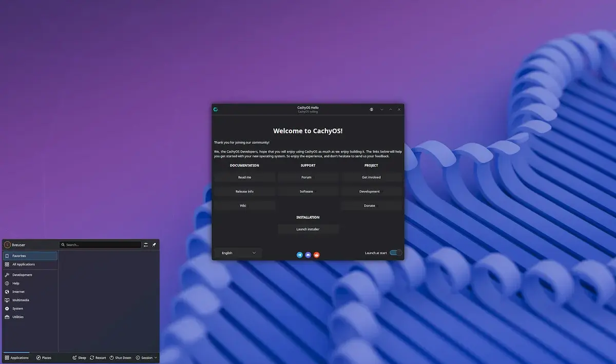Viewport: 616px width, 364px height.
Task: Click the "DOCUMENTATION" column heading
Action: point(244,166)
